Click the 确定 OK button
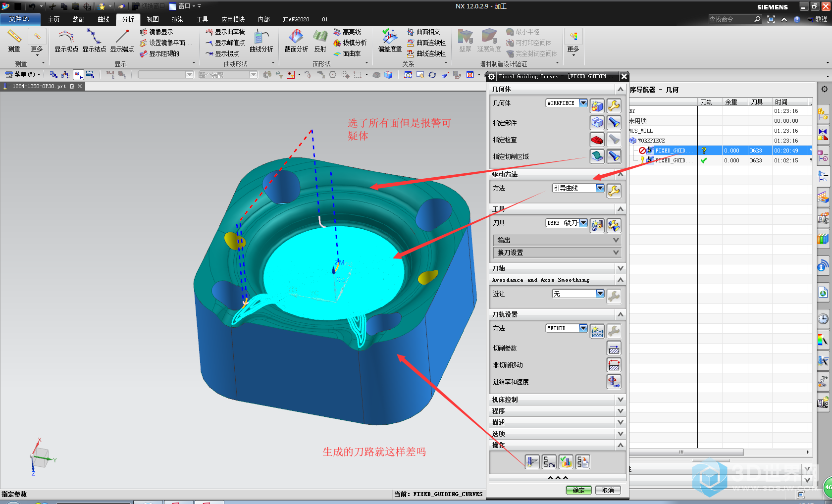Viewport: 832px width, 504px height. click(x=578, y=490)
